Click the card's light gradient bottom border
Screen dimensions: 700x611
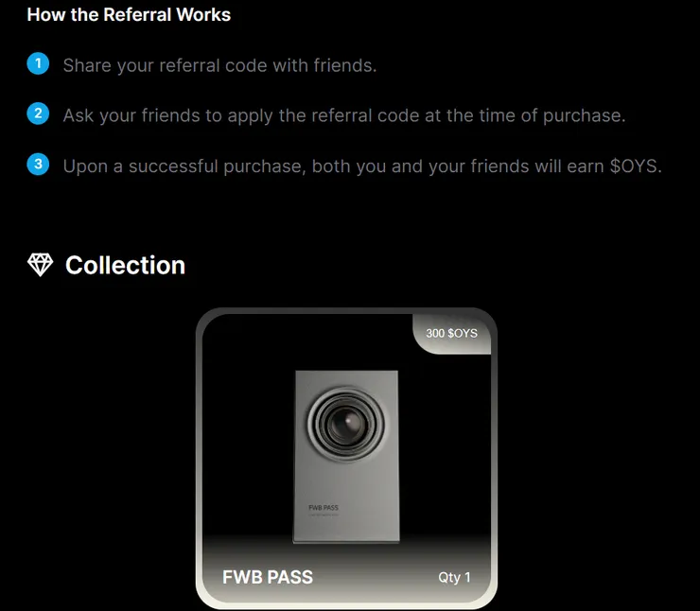pos(346,603)
